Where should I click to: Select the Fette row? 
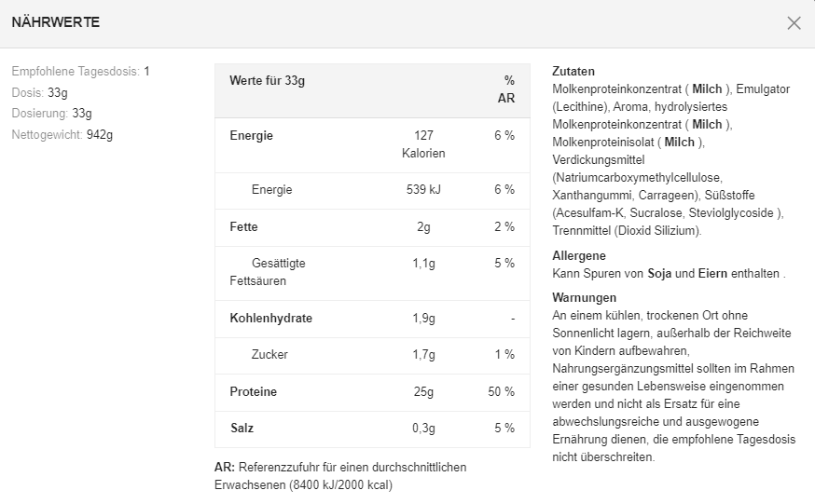(372, 227)
